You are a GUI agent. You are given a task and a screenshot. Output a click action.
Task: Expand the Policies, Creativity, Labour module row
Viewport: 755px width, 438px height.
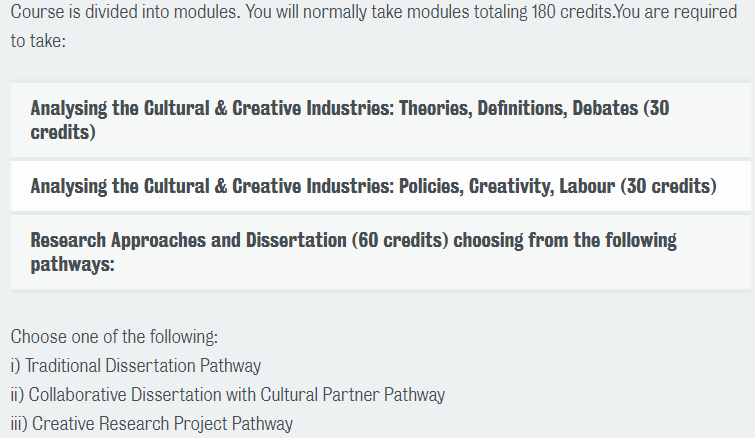380,186
